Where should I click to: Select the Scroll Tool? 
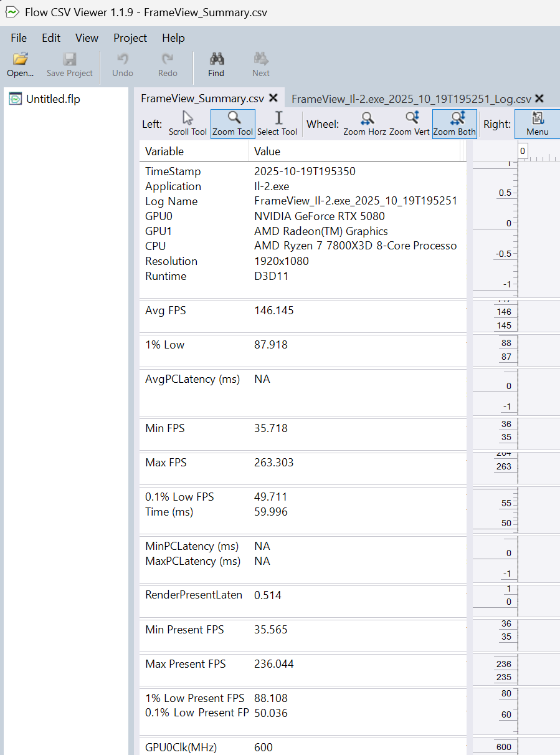coord(187,123)
